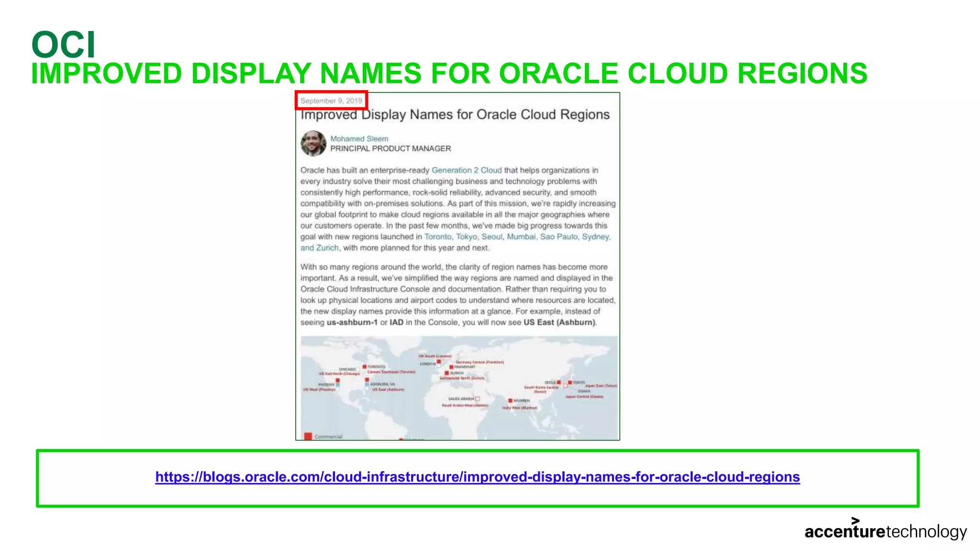Open the blogs.oracle.com URL link
This screenshot has height=551, width=980.
tap(477, 477)
